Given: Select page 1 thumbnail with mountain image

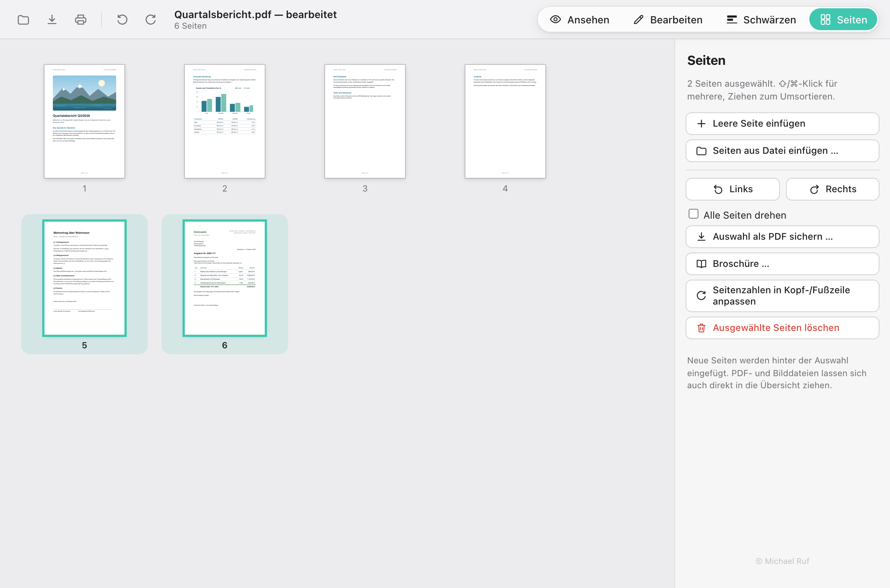Looking at the screenshot, I should point(84,121).
